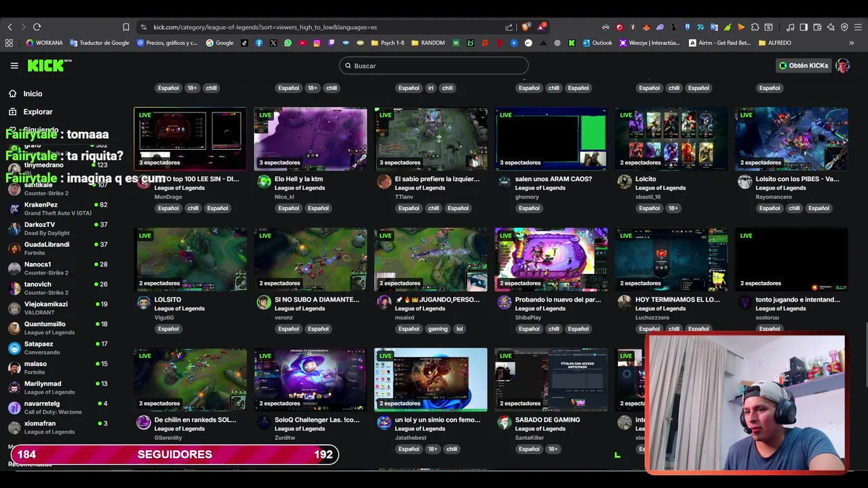Open the Brave Rewards triangle icon
Screen dimensions: 868x488
(x=541, y=27)
